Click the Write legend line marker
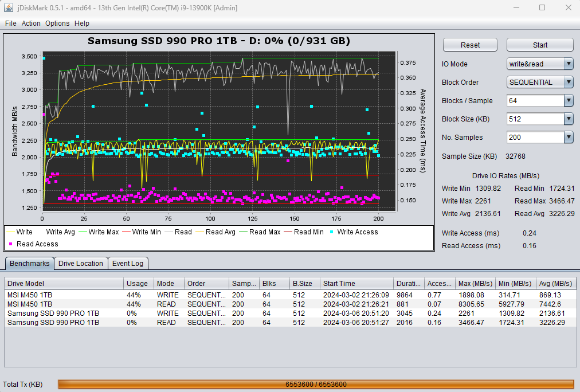This screenshot has height=392, width=580. coord(10,232)
